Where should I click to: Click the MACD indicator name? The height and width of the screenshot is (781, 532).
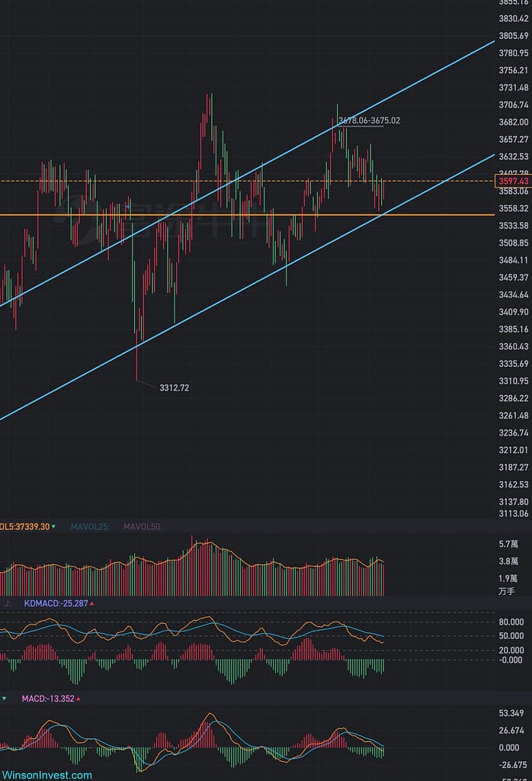[x=32, y=698]
